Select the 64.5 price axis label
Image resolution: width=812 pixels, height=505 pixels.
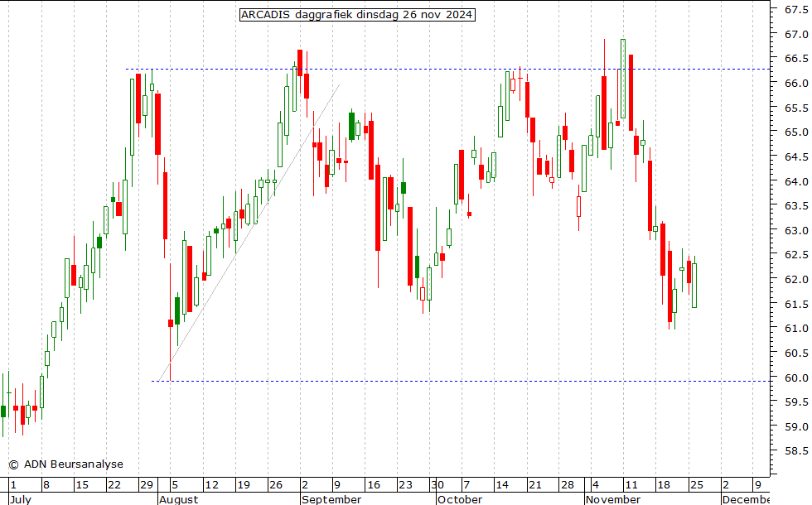[x=796, y=156]
